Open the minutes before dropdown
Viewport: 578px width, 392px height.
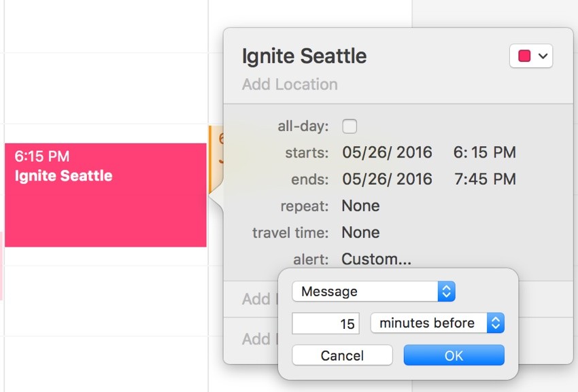[x=437, y=323]
